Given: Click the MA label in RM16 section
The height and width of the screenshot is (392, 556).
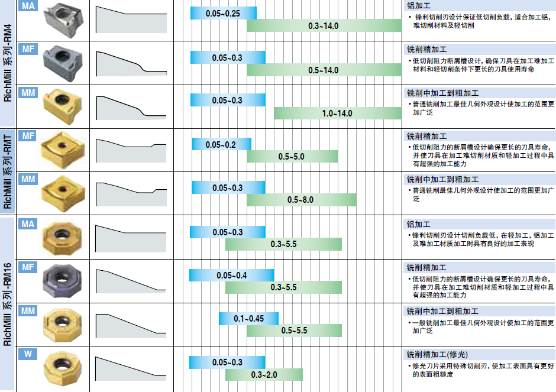Looking at the screenshot, I should pos(28,223).
